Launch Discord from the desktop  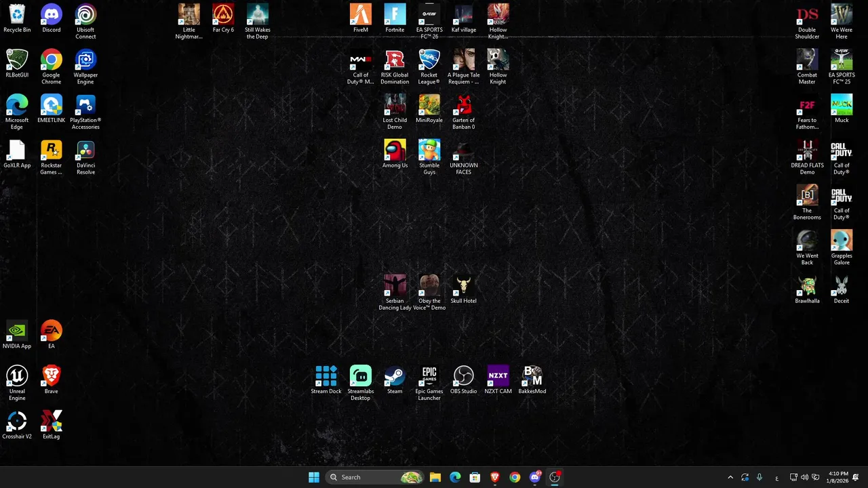(52, 19)
